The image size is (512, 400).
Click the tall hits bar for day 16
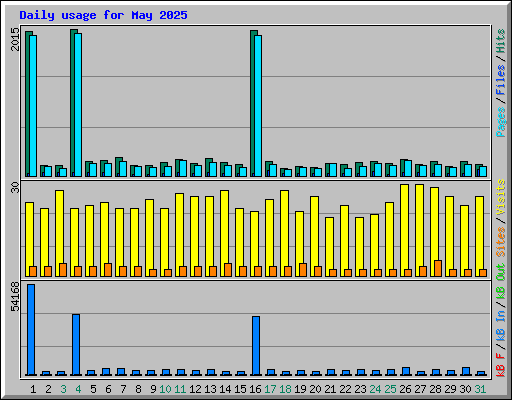253,103
